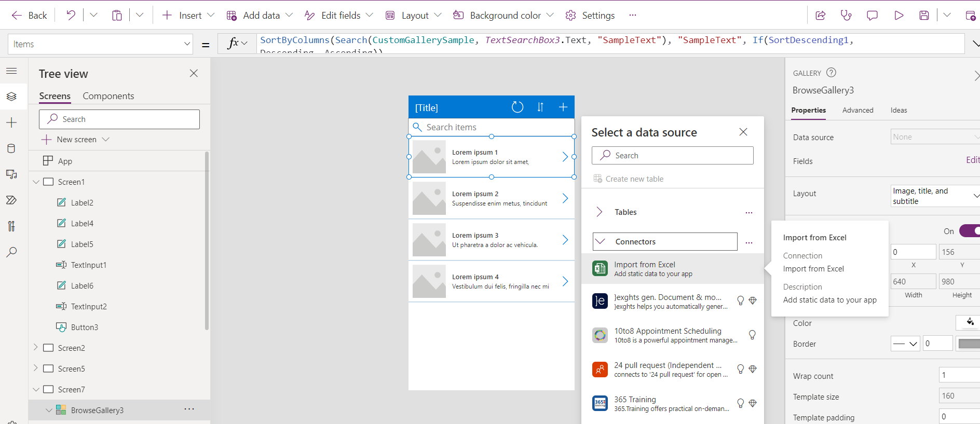
Task: Open the Media icon in left rail
Action: click(11, 174)
